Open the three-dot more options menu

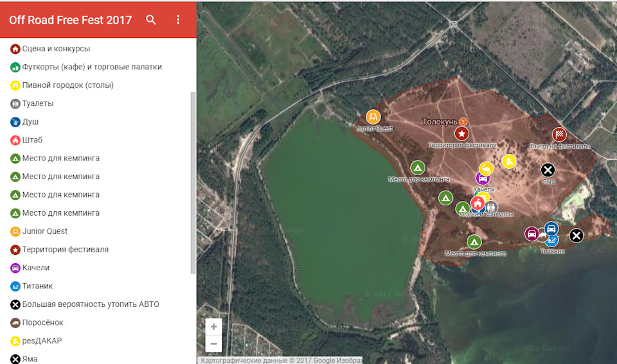[x=178, y=20]
